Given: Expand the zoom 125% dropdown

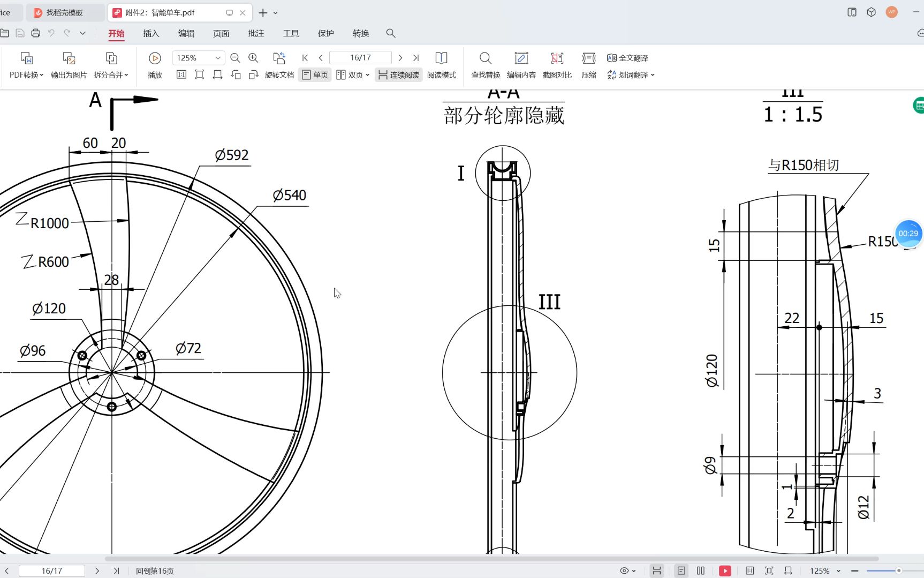Looking at the screenshot, I should pos(218,58).
